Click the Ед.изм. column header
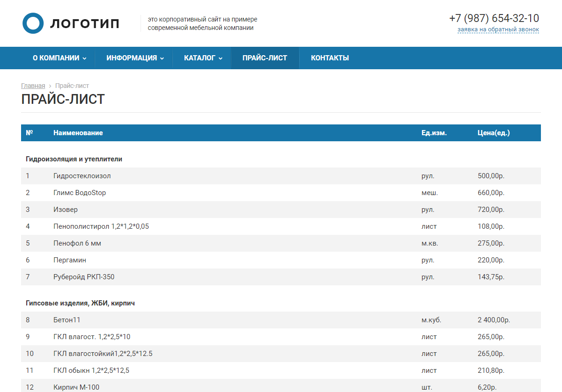Viewport: 562px width, 392px height. click(x=434, y=133)
